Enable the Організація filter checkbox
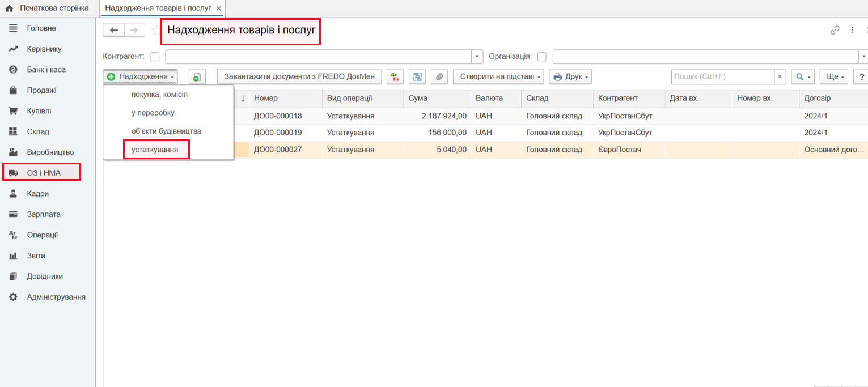This screenshot has height=387, width=868. click(x=541, y=57)
